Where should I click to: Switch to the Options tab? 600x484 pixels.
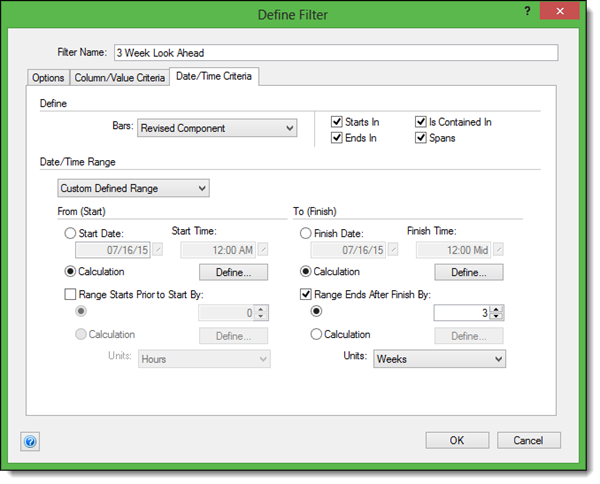pos(48,78)
